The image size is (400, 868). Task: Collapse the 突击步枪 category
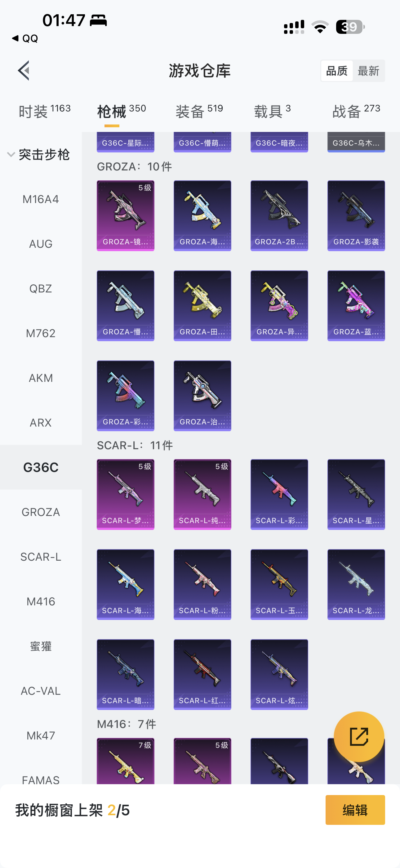pyautogui.click(x=39, y=155)
